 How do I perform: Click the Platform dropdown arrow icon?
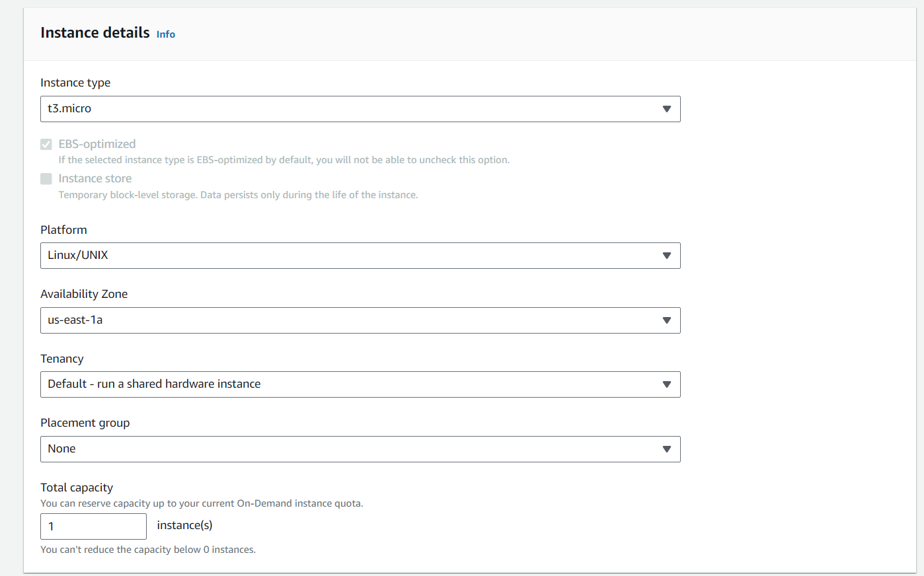click(666, 256)
